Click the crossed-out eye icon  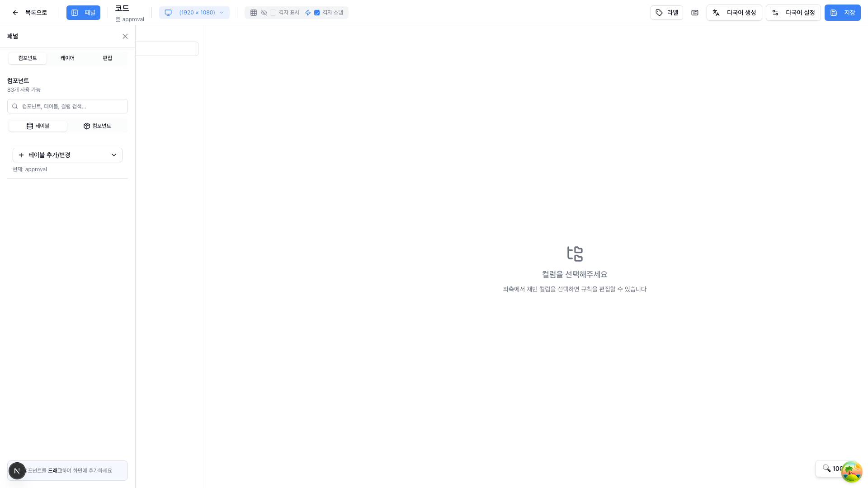point(264,13)
